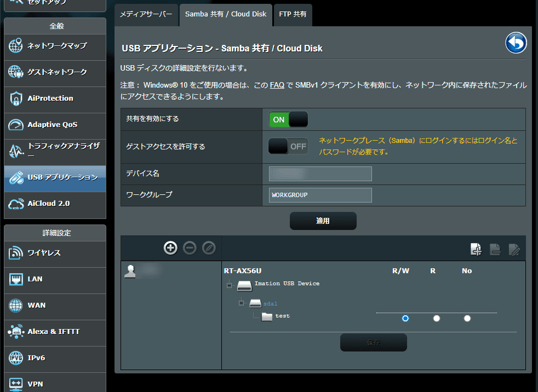The width and height of the screenshot is (538, 392).
Task: Open Adaptive QoS settings
Action: tap(55, 125)
